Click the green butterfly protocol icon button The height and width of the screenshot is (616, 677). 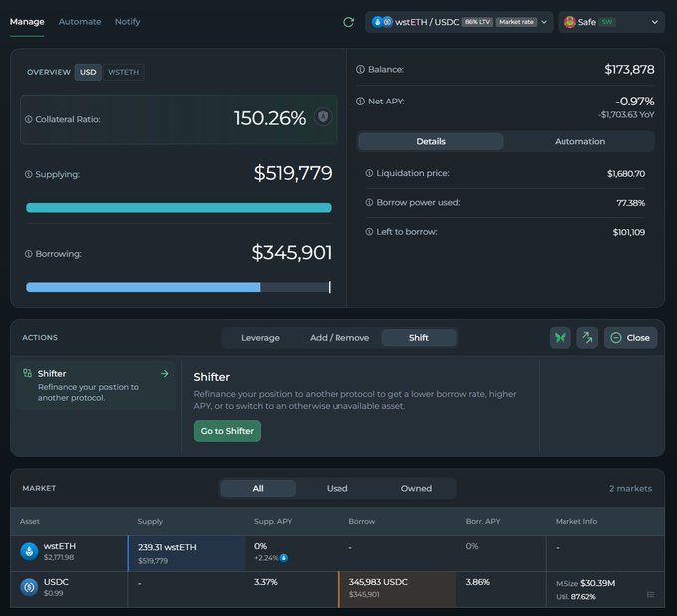point(560,338)
